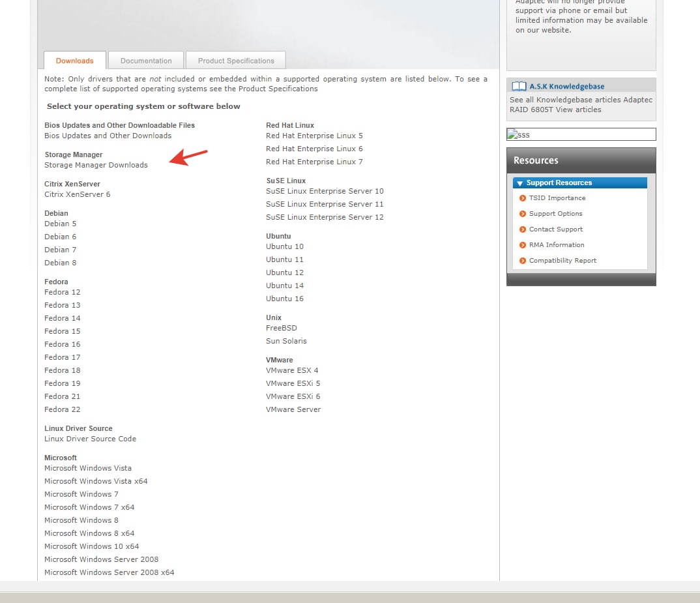
Task: Open Ubuntu 14 driver link
Action: pyautogui.click(x=284, y=285)
